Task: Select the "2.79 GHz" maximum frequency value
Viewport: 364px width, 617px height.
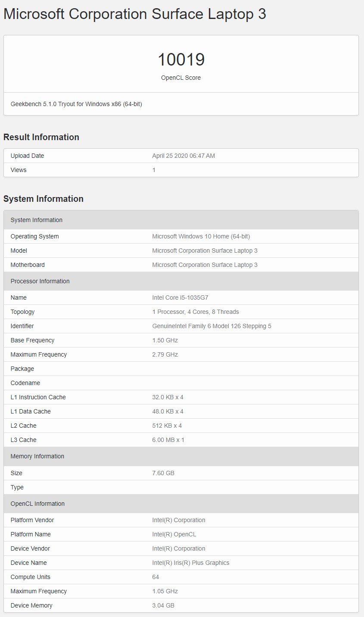Action: coord(165,354)
